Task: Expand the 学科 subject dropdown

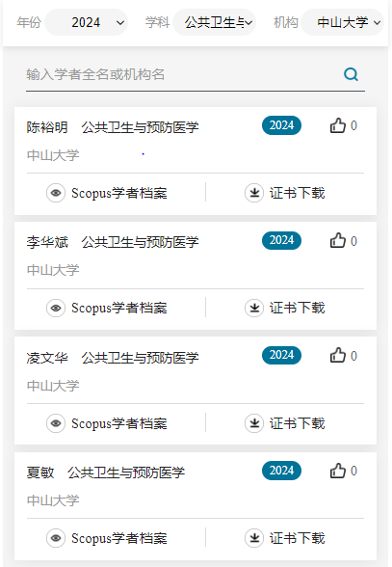Action: (214, 22)
